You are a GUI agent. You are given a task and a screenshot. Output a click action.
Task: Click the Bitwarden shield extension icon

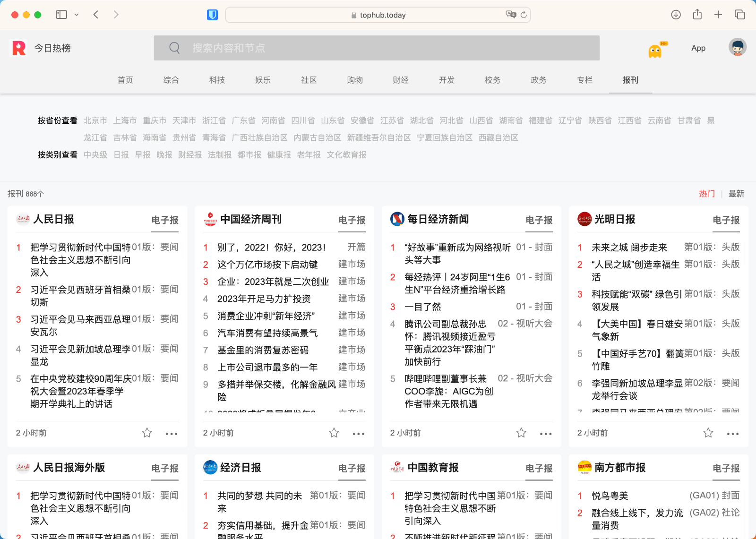[213, 15]
